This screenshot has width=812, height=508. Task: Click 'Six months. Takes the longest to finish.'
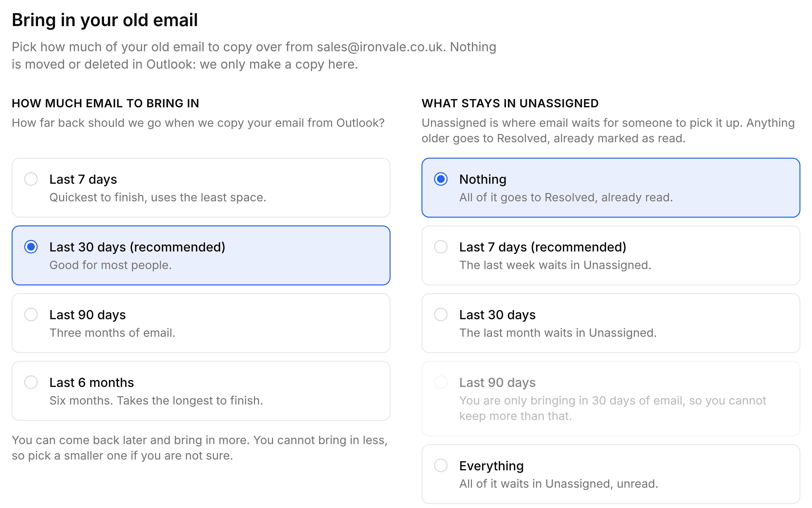point(156,400)
